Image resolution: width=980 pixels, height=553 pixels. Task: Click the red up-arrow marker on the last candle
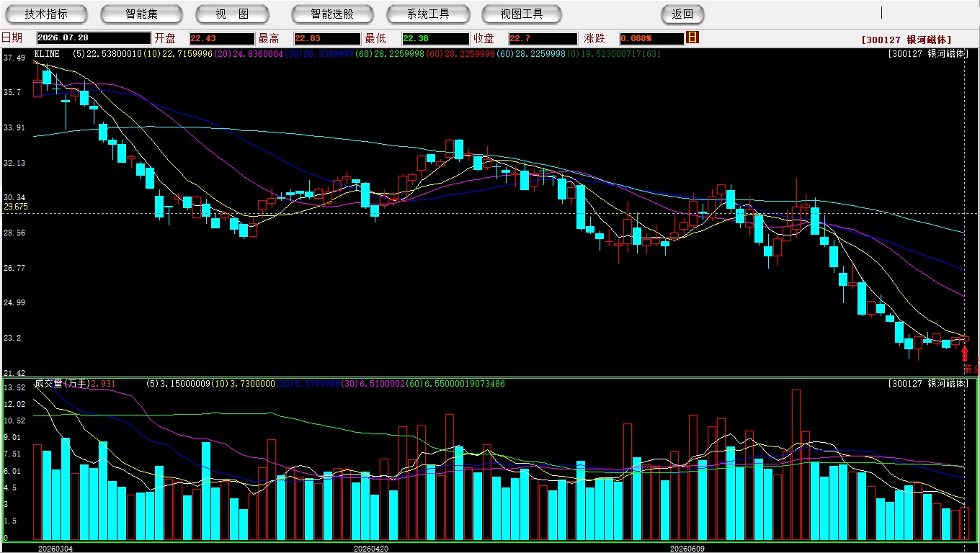965,354
